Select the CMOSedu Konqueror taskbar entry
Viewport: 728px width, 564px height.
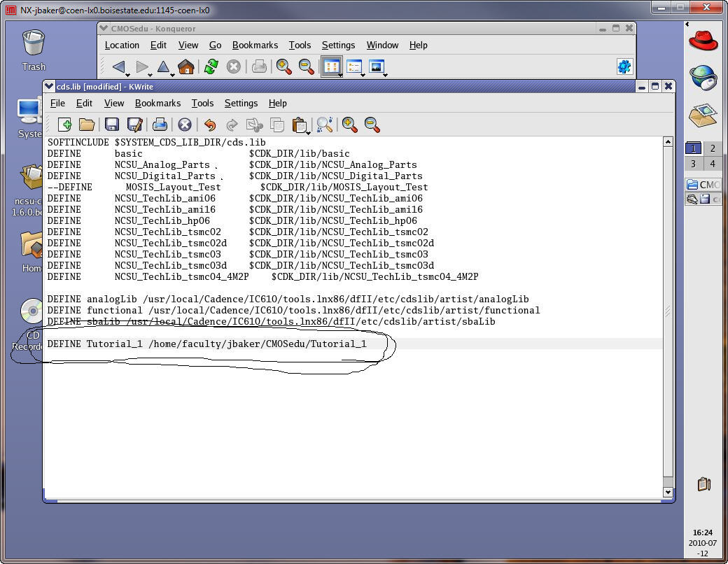pos(703,184)
